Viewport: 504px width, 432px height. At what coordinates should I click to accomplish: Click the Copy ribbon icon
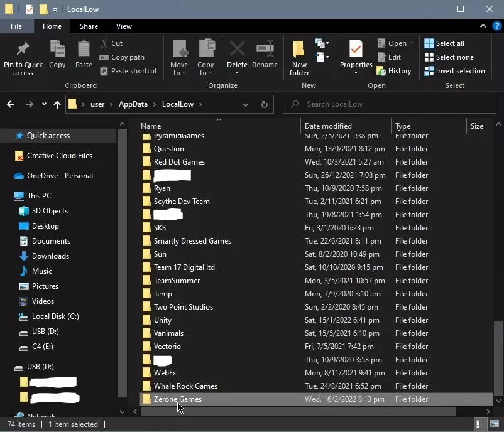click(57, 50)
